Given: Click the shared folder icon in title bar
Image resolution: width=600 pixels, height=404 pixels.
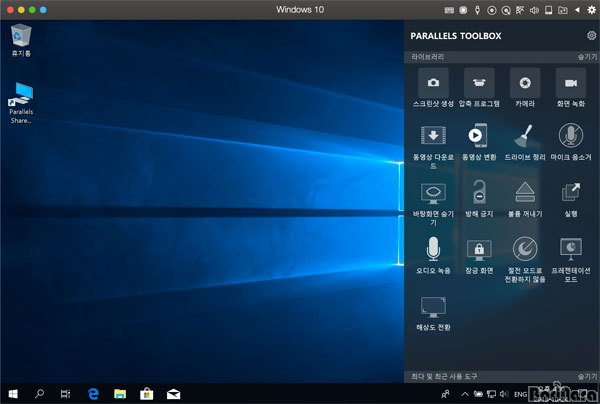Looking at the screenshot, I should tap(562, 10).
